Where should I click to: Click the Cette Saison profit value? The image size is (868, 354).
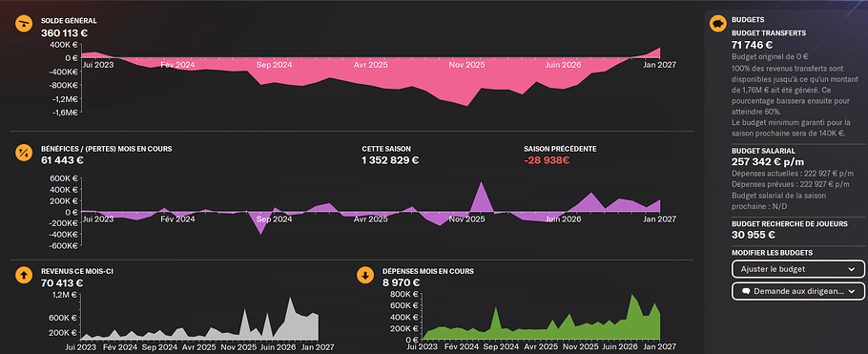[390, 160]
